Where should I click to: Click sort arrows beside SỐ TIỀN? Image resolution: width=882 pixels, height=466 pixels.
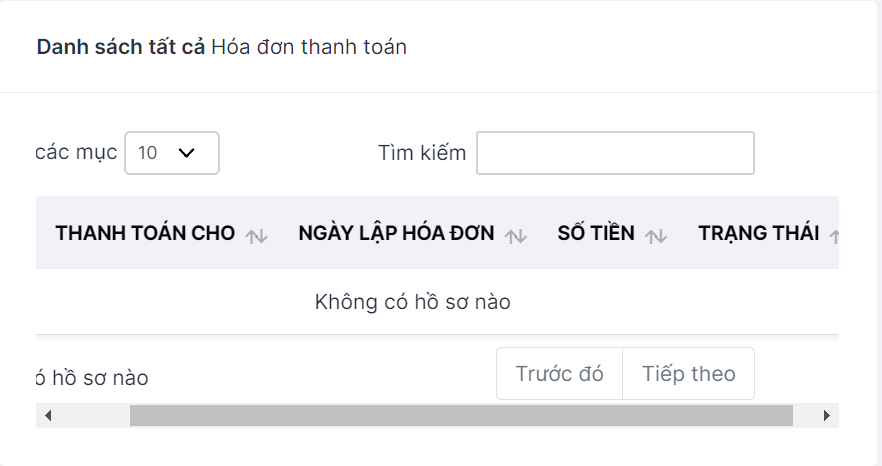point(656,236)
